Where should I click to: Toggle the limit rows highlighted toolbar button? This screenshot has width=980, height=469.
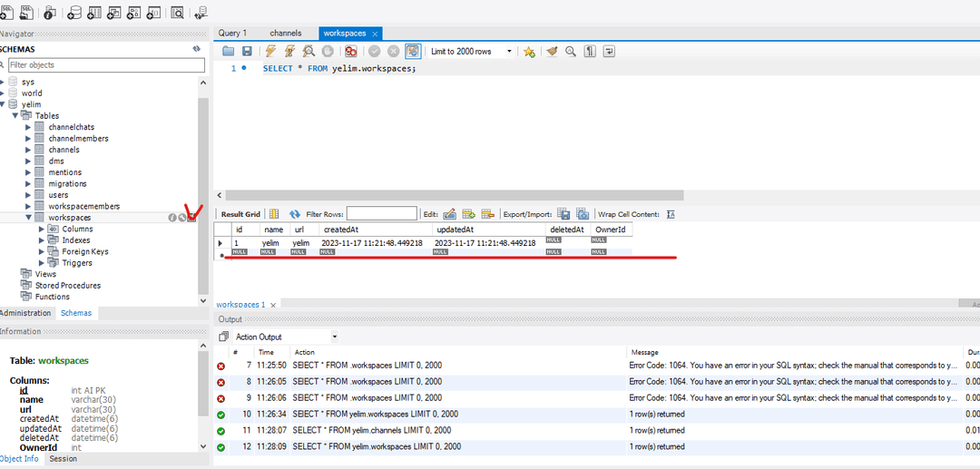[x=413, y=51]
